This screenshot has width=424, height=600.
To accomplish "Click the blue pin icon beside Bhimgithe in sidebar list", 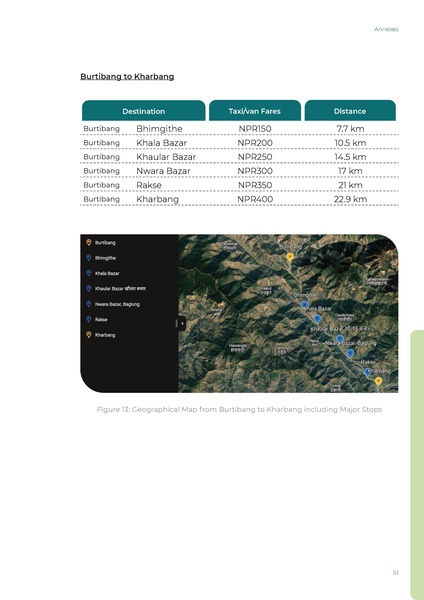I will pos(89,258).
